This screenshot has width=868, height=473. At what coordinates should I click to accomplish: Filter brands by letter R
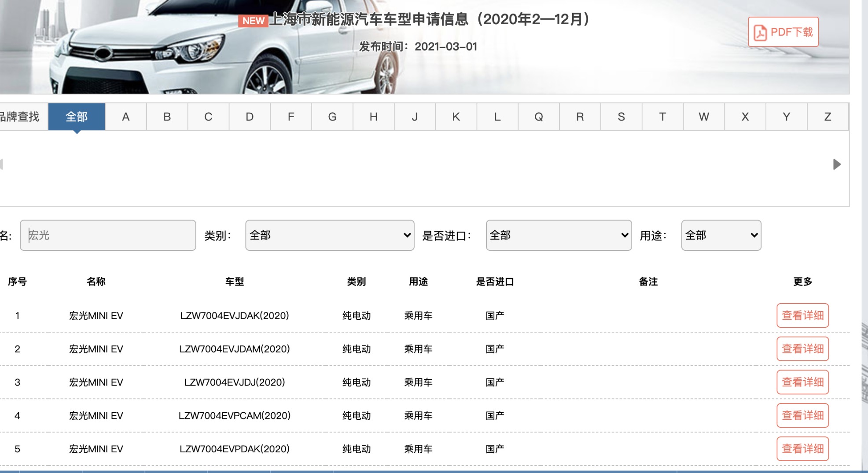[580, 117]
